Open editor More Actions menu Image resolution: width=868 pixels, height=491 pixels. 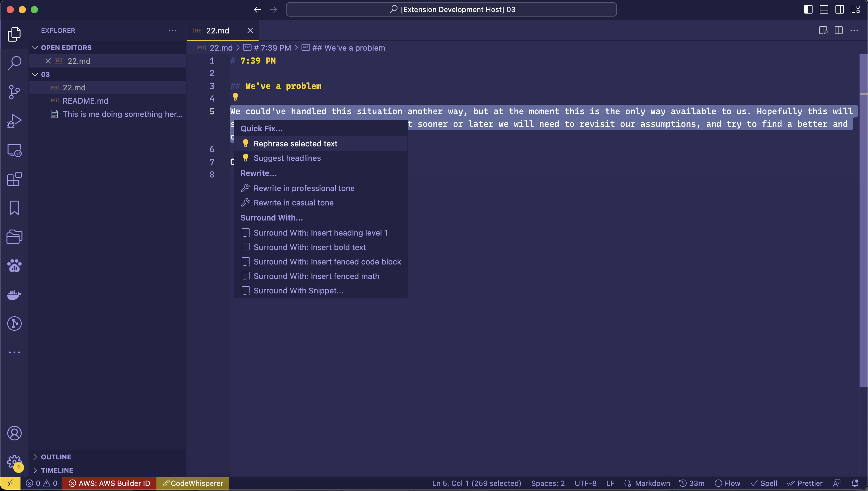[854, 30]
